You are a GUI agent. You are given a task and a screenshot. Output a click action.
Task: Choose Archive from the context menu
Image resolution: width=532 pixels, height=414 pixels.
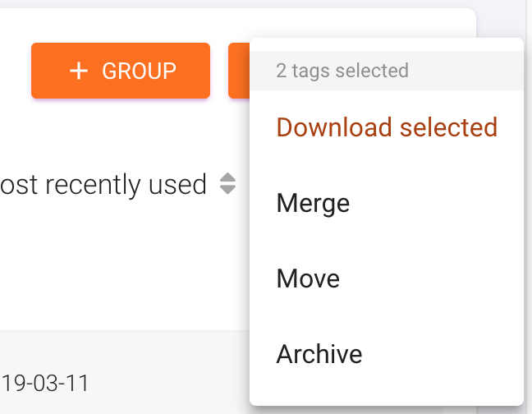[319, 354]
